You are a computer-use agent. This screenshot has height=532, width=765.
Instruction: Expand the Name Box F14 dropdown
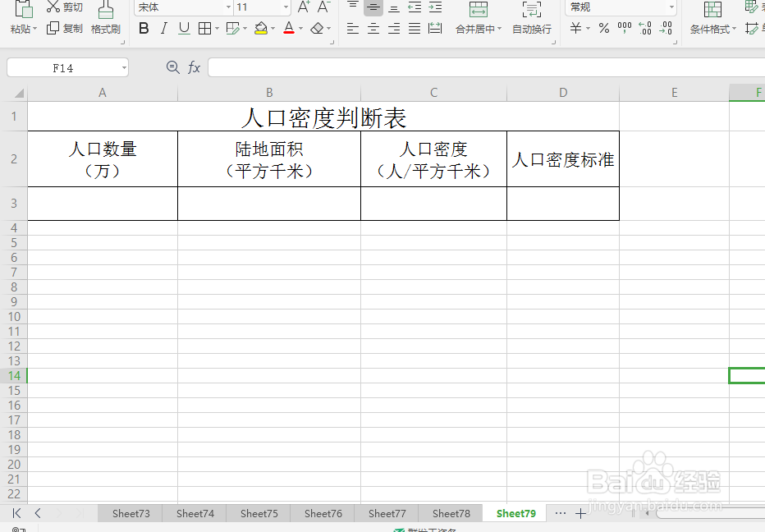tap(124, 68)
